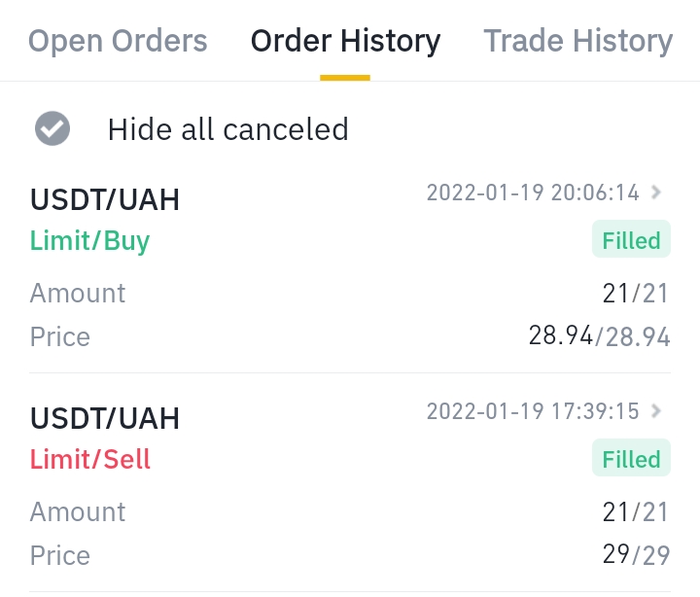Click the 21/21 amount of Sell order
The image size is (700, 597).
point(635,511)
